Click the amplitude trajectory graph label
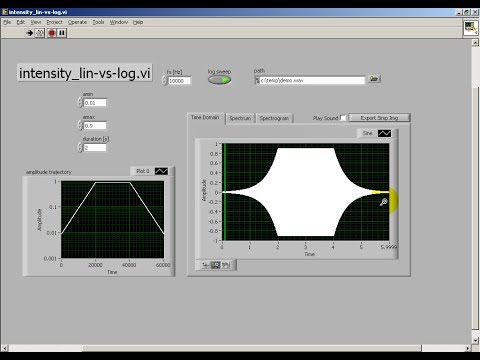This screenshot has height=360, width=480. coord(49,172)
